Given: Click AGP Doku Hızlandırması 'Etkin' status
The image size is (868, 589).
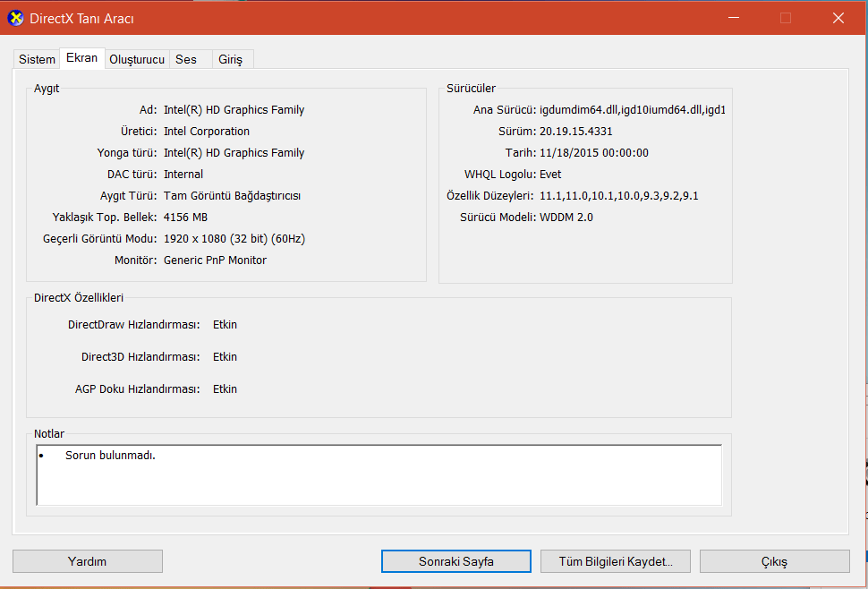Looking at the screenshot, I should point(225,389).
